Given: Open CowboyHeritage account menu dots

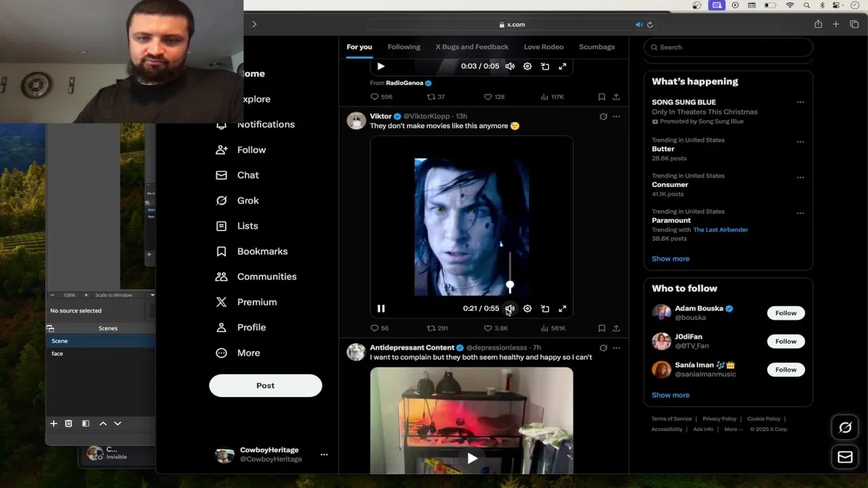Looking at the screenshot, I should [x=324, y=455].
